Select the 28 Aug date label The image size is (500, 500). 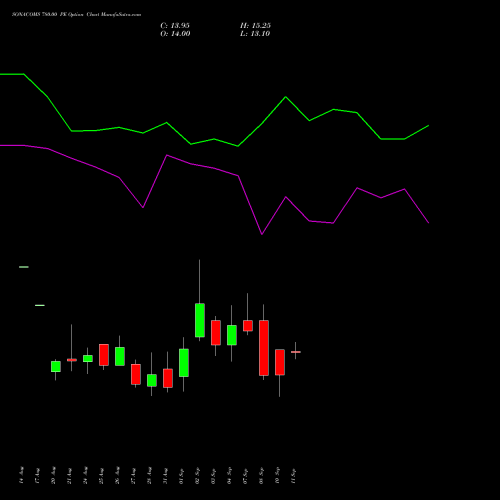150,475
